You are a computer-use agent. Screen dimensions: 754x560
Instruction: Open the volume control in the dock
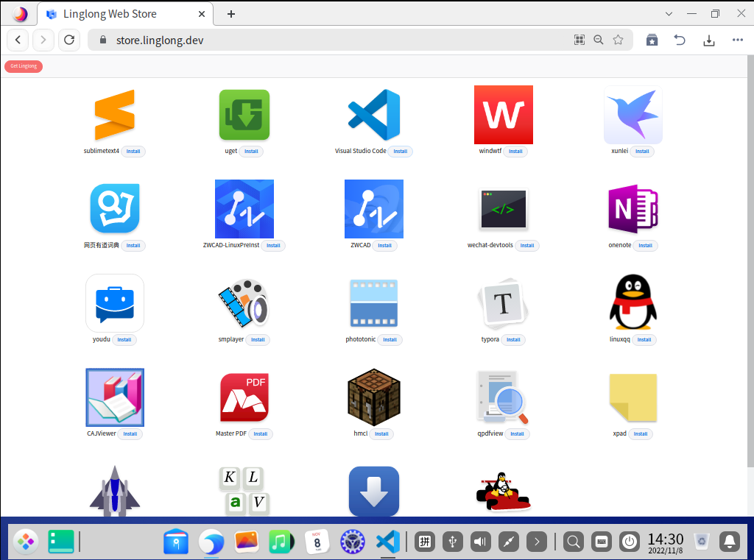[x=480, y=542]
